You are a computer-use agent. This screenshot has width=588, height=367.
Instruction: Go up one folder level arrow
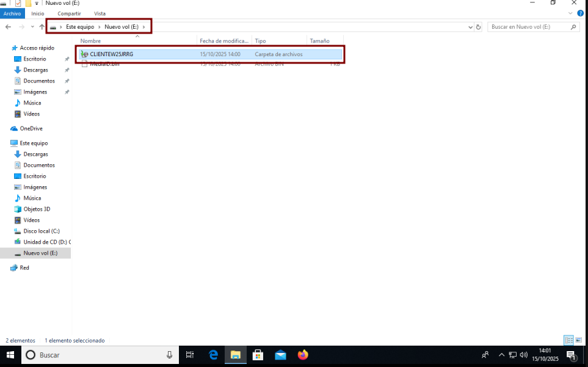[42, 27]
